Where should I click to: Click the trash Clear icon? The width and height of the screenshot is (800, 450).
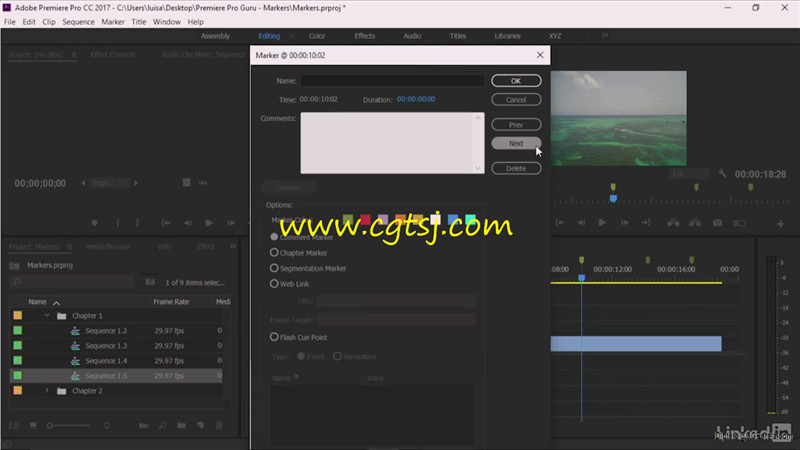219,425
